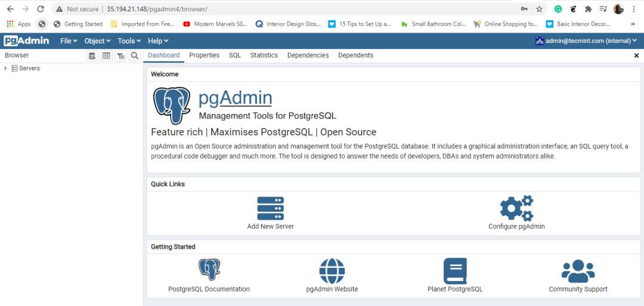Click the pgAdmin Website globe icon
Viewport: 644px width, 306px height.
click(x=332, y=271)
